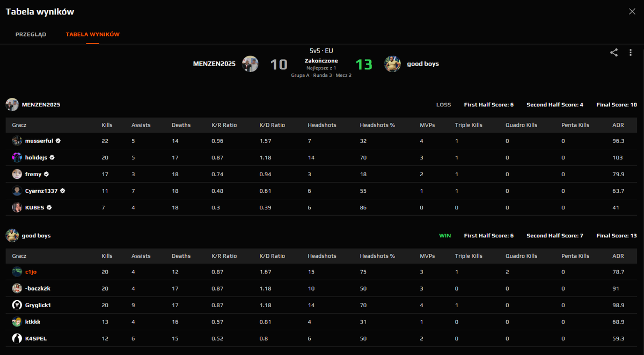
Task: Click KUBES's headshots percentage 86
Action: point(363,207)
